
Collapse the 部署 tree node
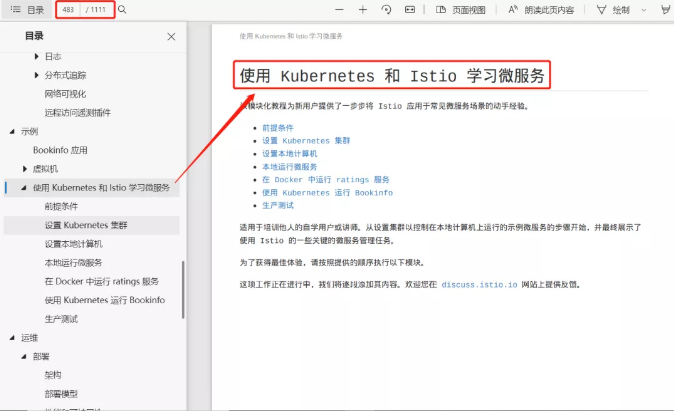24,357
